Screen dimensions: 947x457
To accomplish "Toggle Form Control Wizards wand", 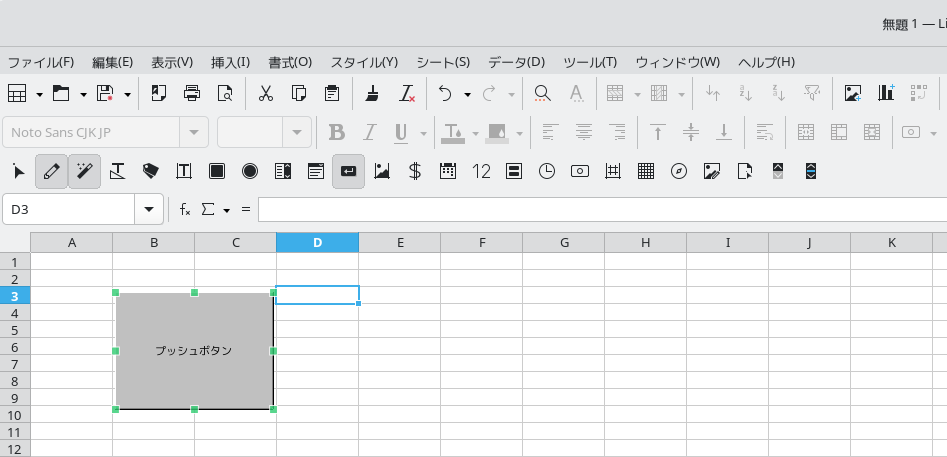I will click(85, 171).
